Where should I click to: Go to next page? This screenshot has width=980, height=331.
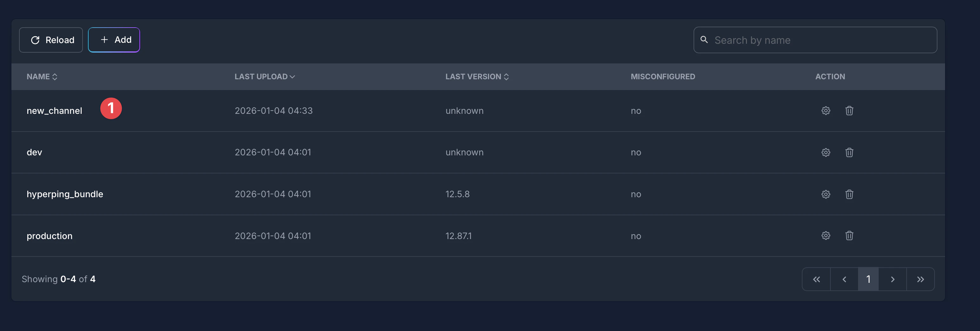[x=892, y=279]
